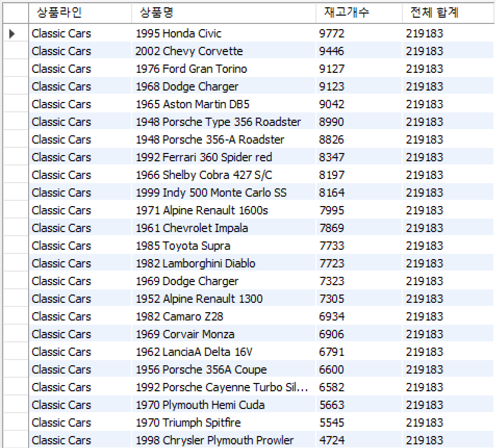Click the 1992 Porsche Cayenne Turbo cell

tap(223, 388)
